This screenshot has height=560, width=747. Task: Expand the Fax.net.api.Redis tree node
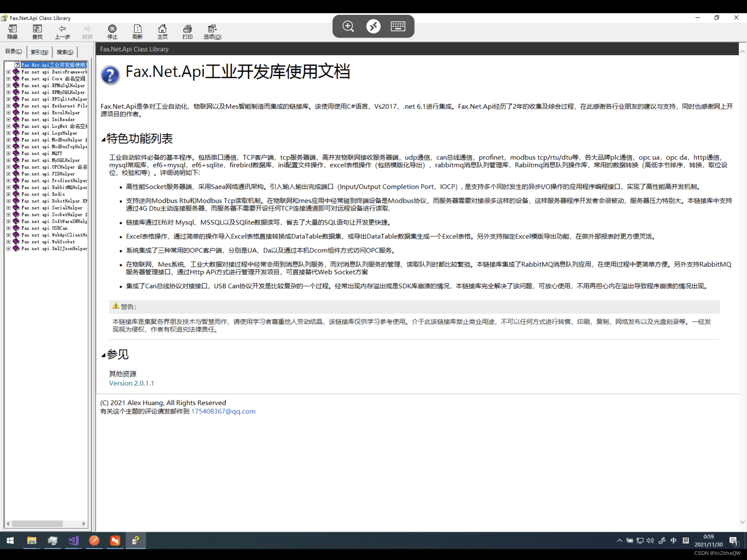pyautogui.click(x=8, y=194)
